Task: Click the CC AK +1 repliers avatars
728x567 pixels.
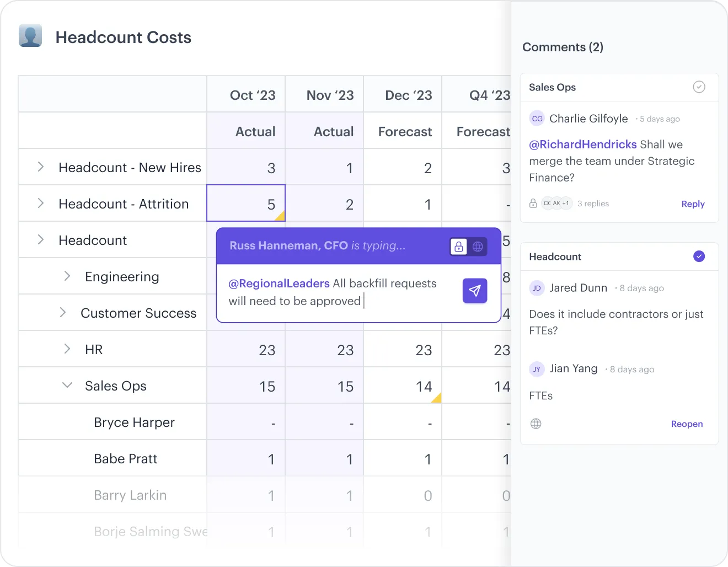Action: pos(557,204)
